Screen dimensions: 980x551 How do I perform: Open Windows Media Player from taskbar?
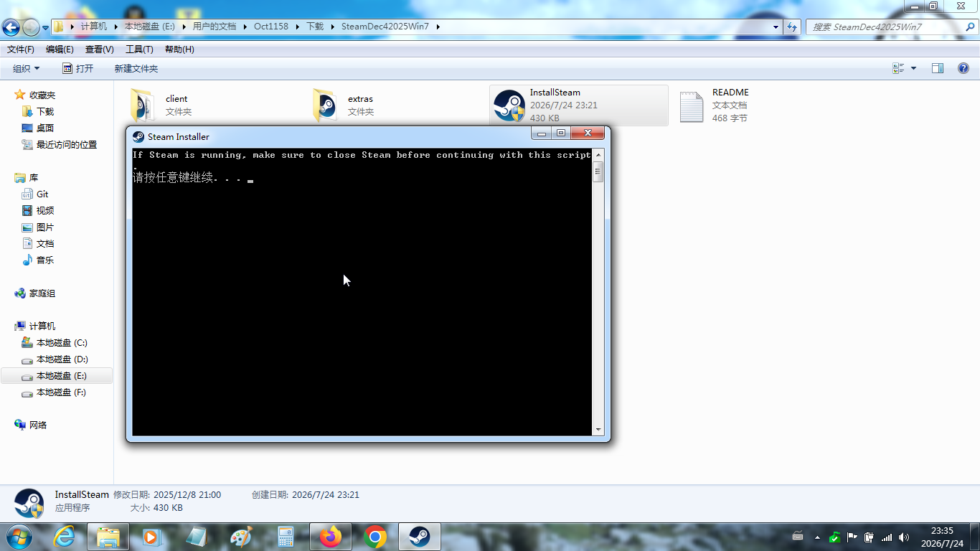point(152,537)
